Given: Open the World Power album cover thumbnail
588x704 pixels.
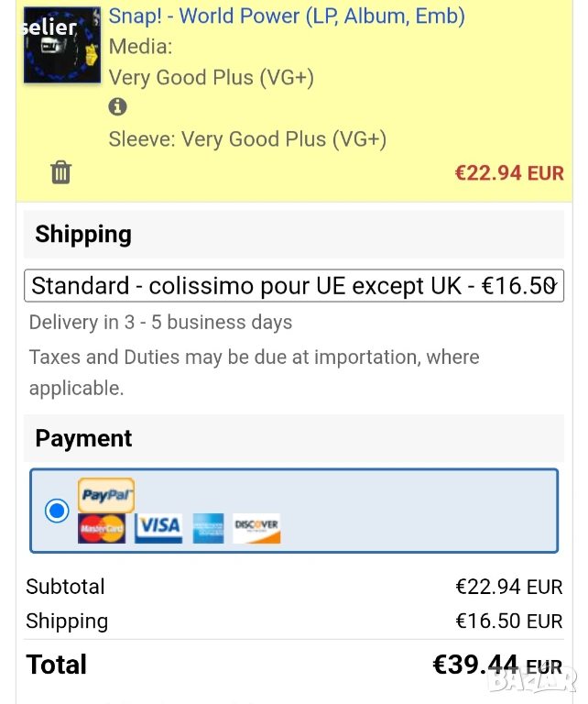Looking at the screenshot, I should [62, 45].
